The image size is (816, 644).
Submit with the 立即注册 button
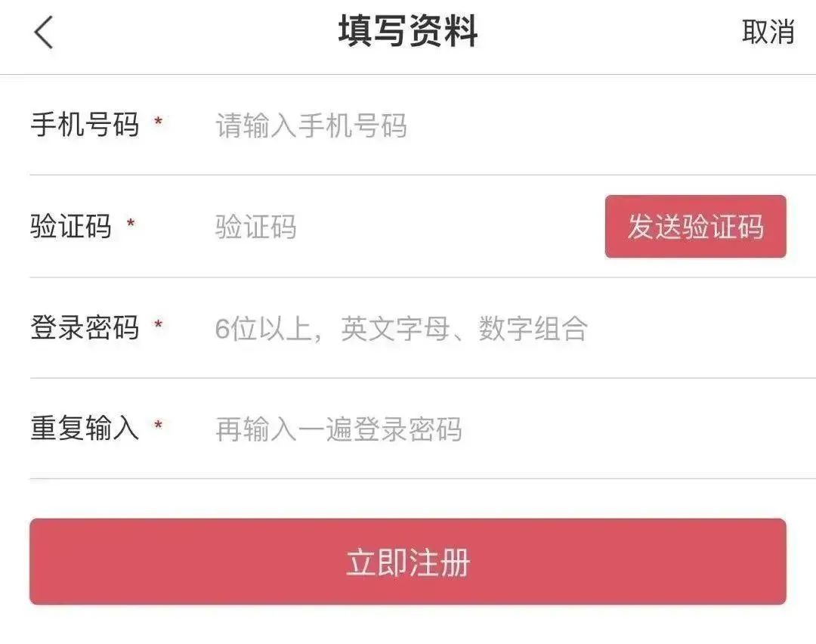(x=408, y=562)
